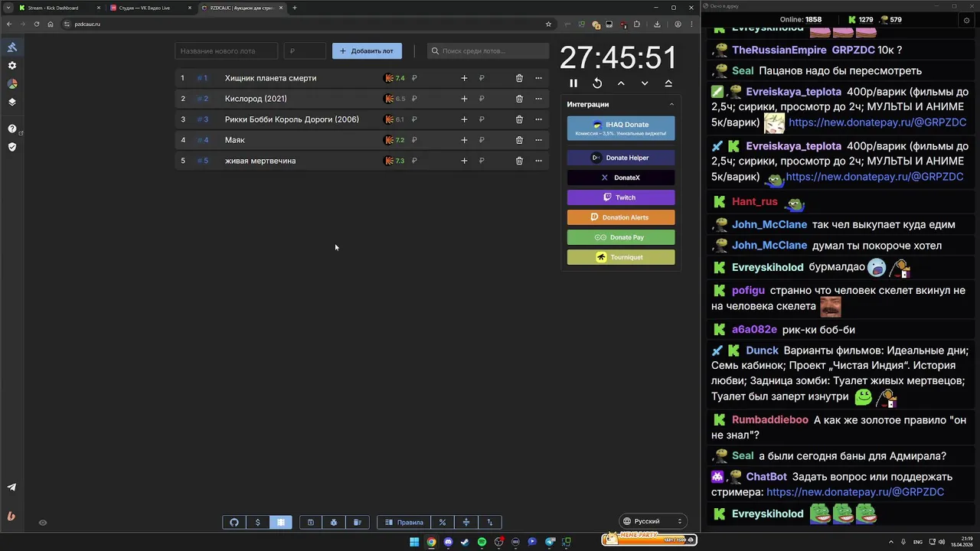Open the help question mark icon

click(12, 129)
